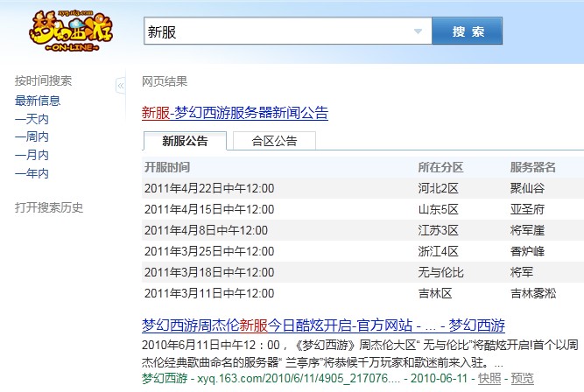Click the 河北2区 zone cell
Screen dimensions: 584x392
pos(439,188)
